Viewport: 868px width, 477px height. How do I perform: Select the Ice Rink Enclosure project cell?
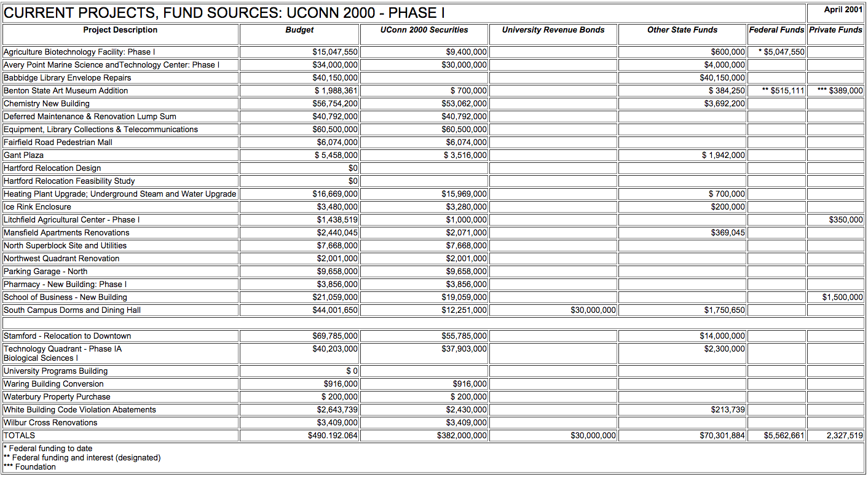(x=37, y=207)
